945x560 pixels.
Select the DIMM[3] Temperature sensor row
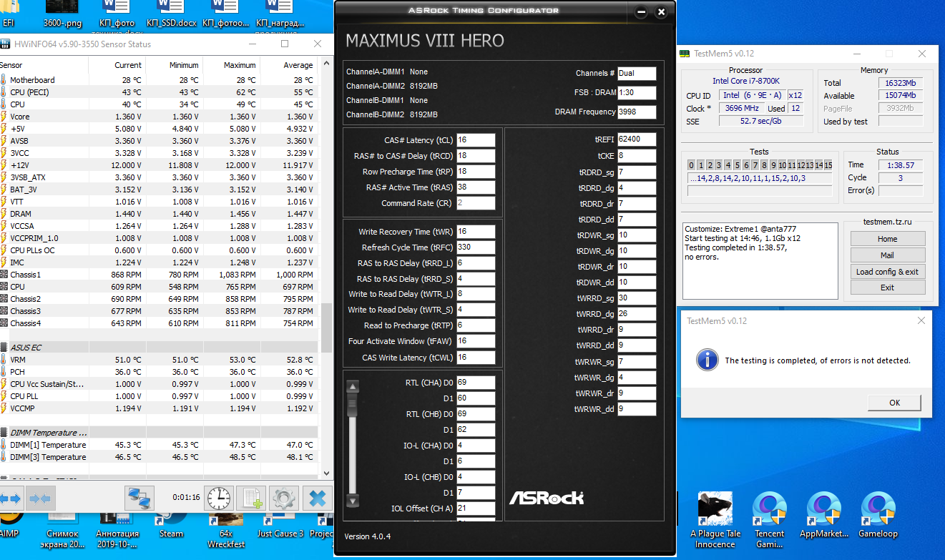[x=159, y=457]
